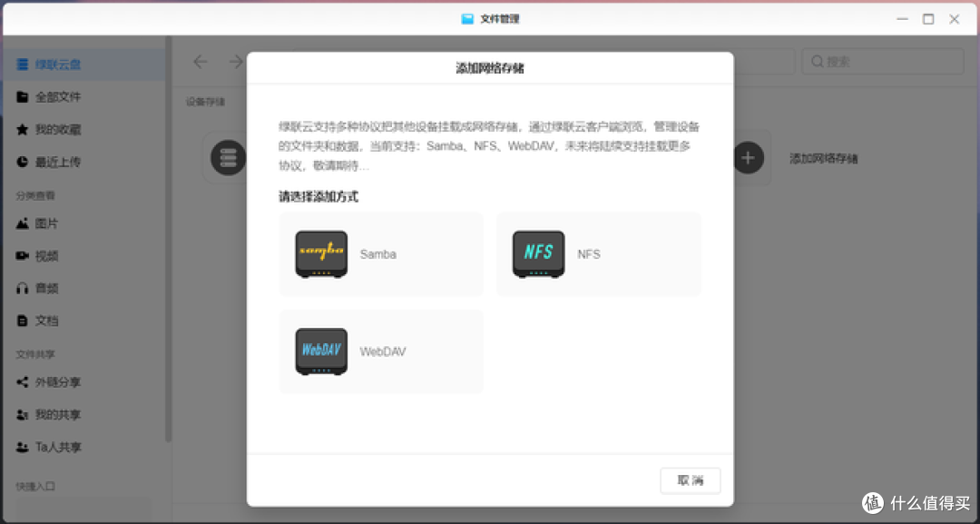Click the picture icon beside 图片
The height and width of the screenshot is (524, 980).
[23, 223]
